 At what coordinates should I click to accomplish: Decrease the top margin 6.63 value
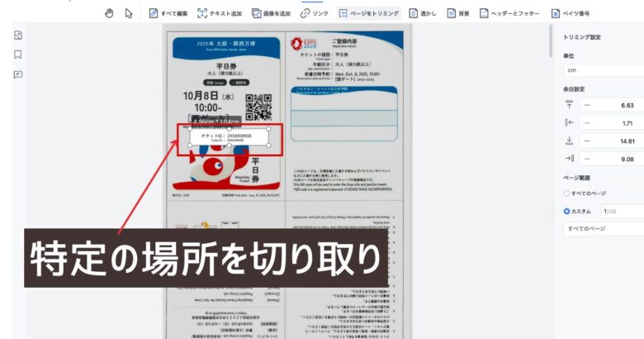588,105
